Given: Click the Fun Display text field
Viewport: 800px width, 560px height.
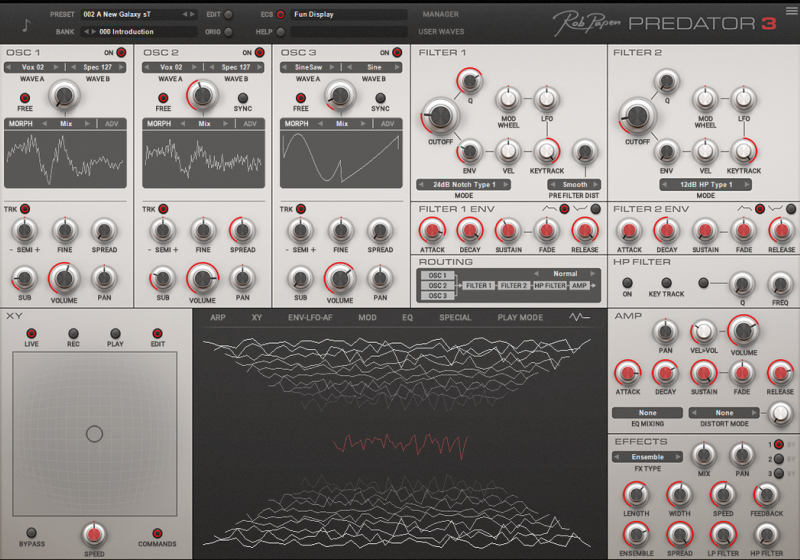Looking at the screenshot, I should [x=349, y=14].
